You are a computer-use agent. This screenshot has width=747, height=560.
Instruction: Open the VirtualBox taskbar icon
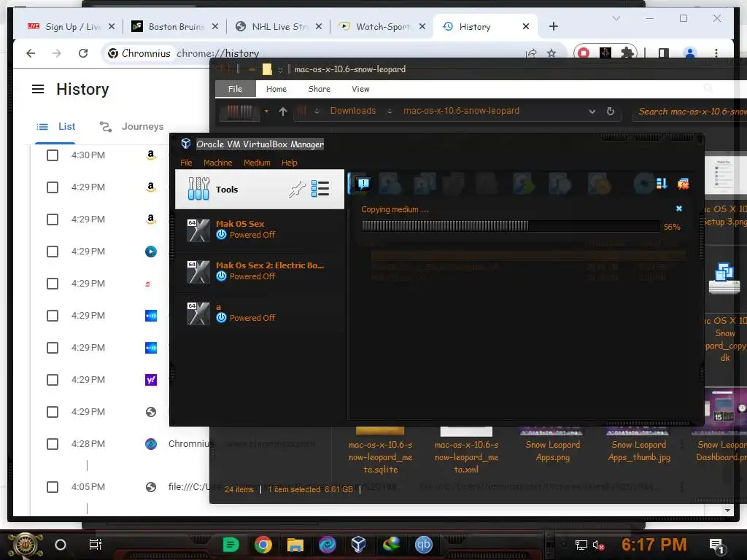[358, 544]
